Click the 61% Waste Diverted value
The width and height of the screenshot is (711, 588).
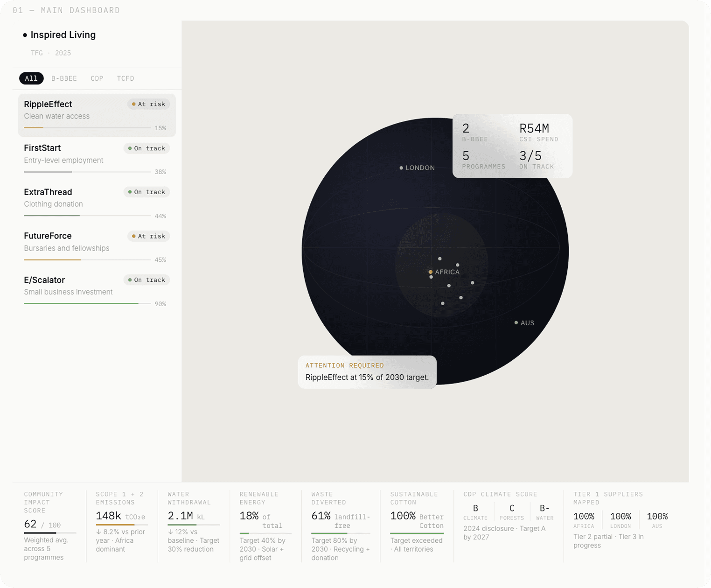[321, 516]
